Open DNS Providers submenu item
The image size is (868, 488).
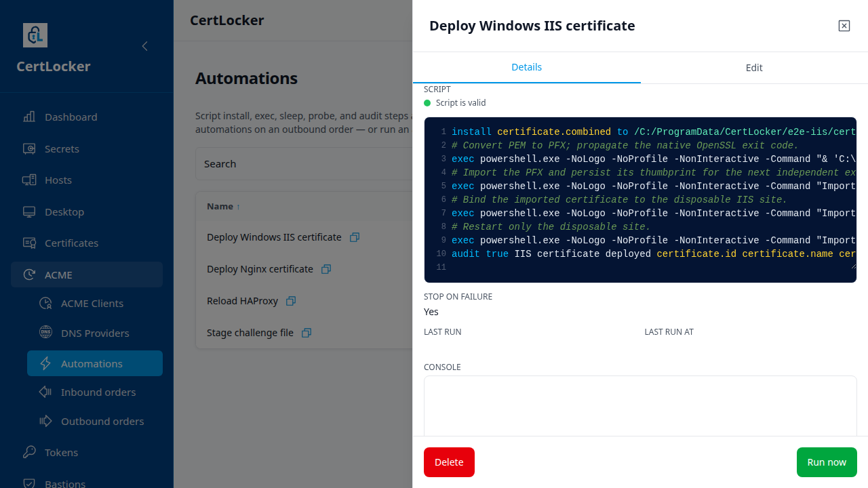tap(95, 333)
